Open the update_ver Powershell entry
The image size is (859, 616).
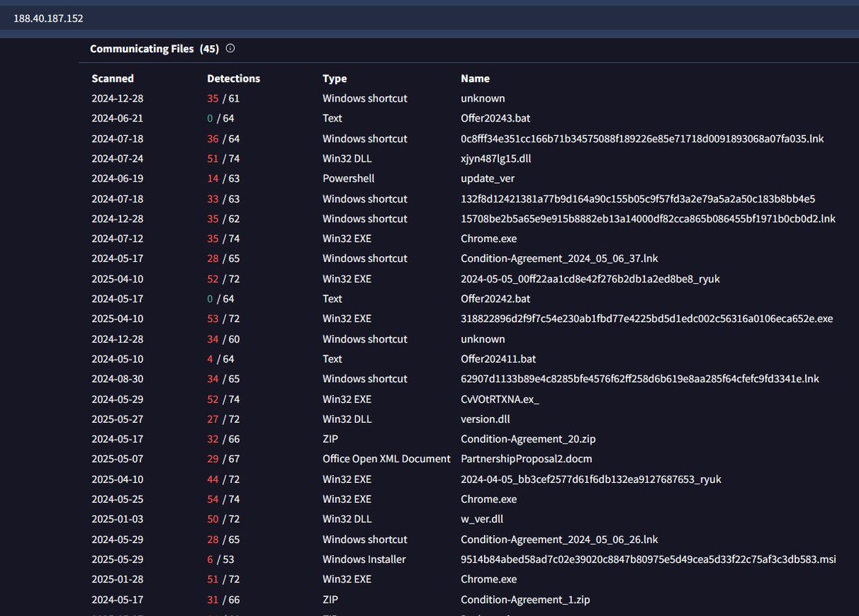pos(487,179)
